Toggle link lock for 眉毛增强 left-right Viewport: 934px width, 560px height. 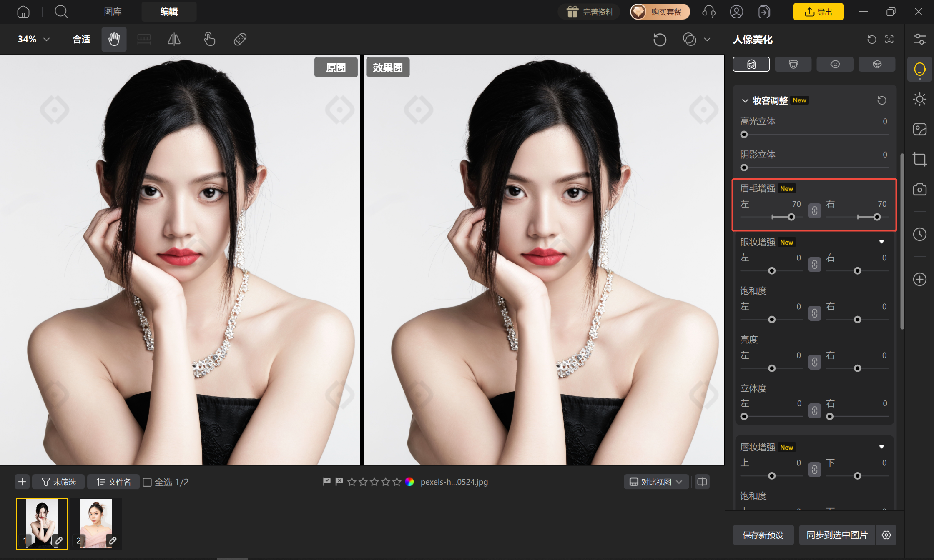tap(815, 211)
